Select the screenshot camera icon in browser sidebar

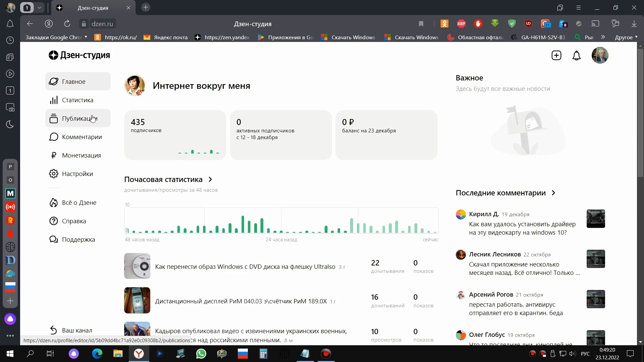(x=10, y=107)
